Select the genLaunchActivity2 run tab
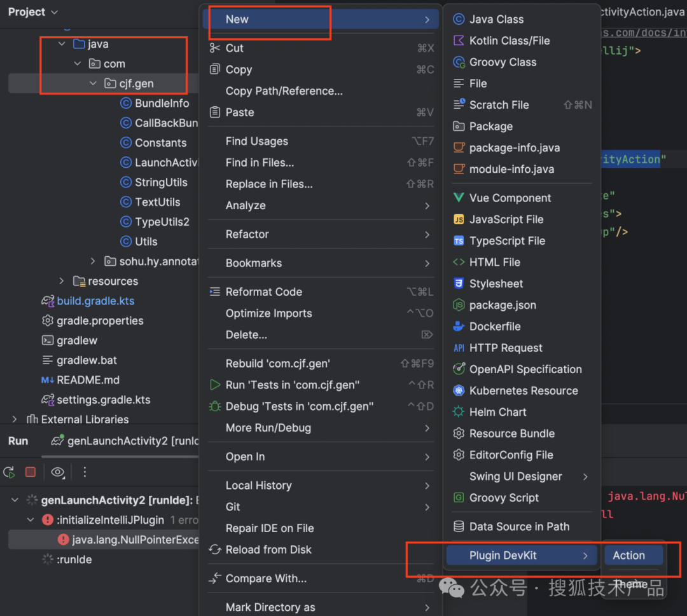 tap(125, 441)
